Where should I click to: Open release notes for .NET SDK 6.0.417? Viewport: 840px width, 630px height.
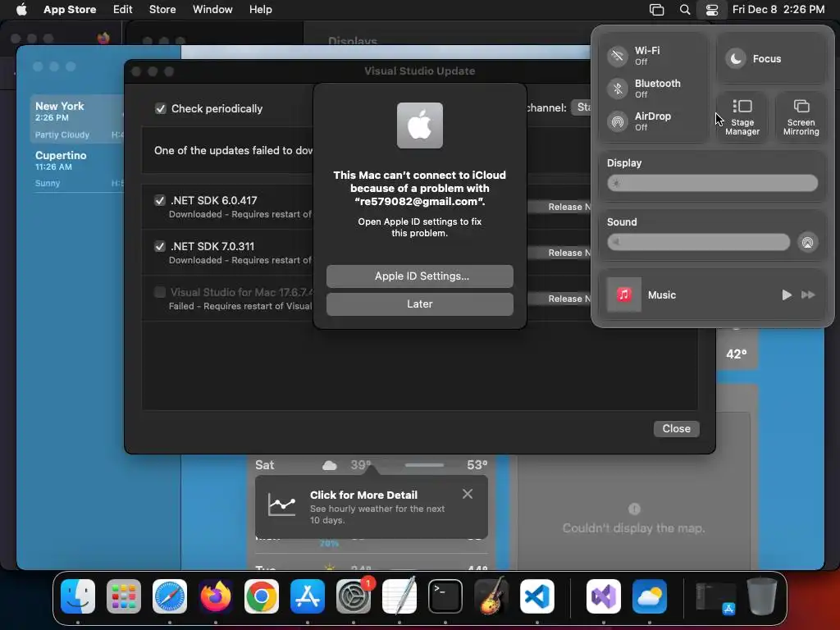click(x=559, y=207)
